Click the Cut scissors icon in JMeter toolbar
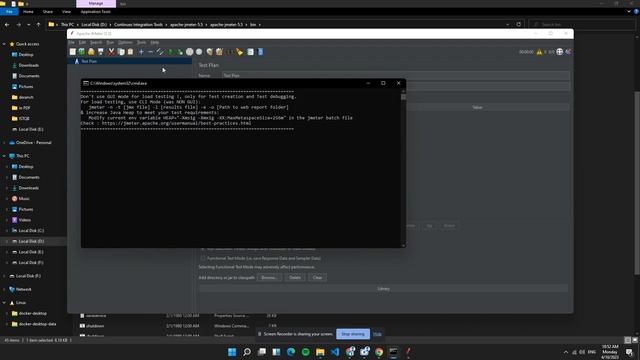 (111, 52)
